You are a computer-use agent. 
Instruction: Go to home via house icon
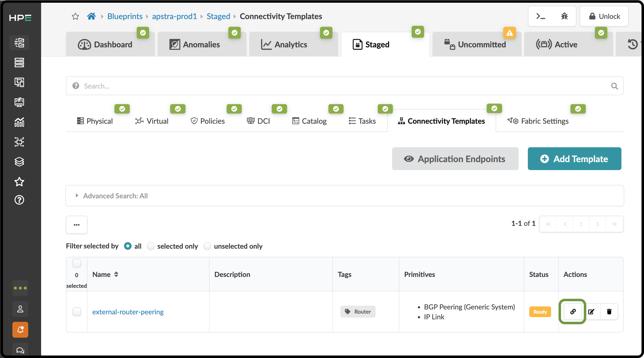pyautogui.click(x=91, y=16)
